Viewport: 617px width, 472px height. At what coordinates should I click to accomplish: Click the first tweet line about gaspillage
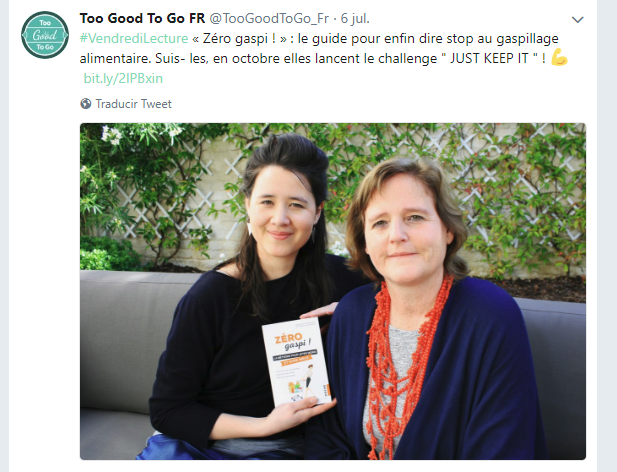[x=319, y=39]
